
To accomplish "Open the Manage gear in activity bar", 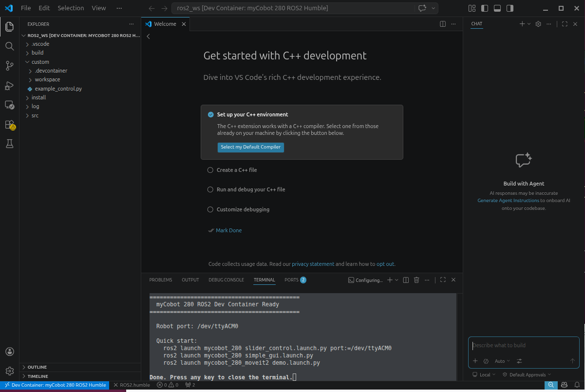I will click(9, 371).
